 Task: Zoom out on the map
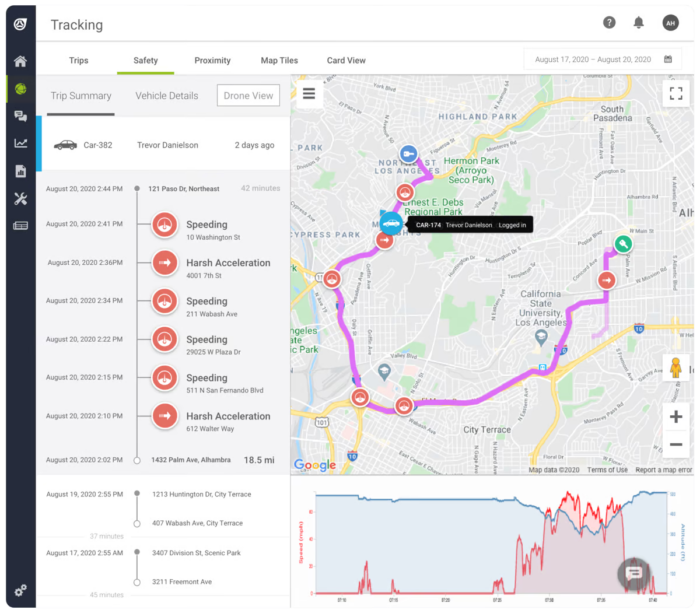tap(676, 444)
